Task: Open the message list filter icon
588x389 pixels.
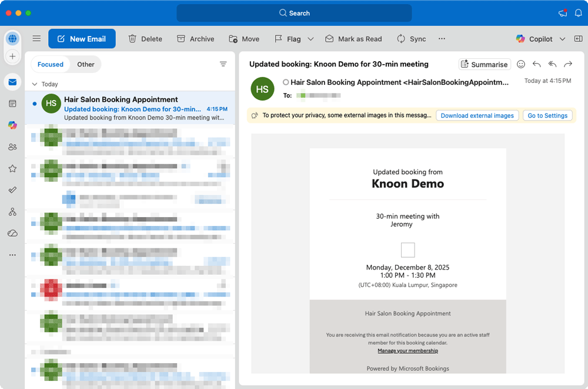Action: pyautogui.click(x=223, y=64)
